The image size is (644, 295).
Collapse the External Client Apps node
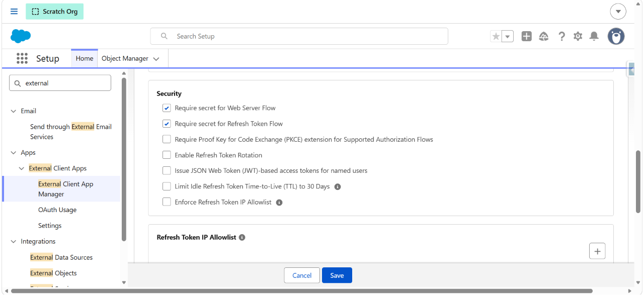22,168
